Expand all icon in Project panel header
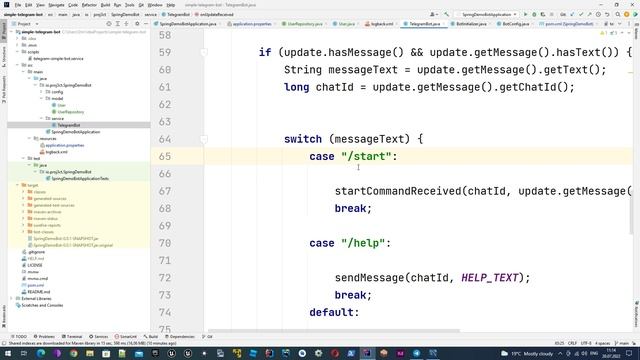Image resolution: width=640 pixels, height=360 pixels. click(118, 24)
